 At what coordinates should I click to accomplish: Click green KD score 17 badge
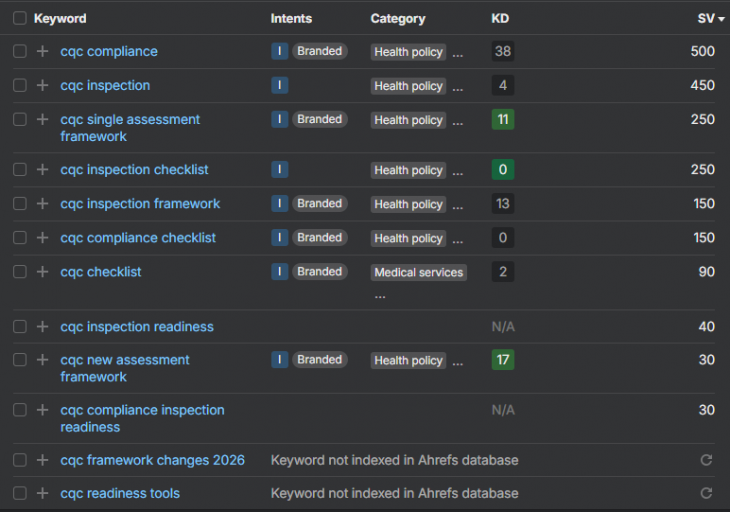(x=503, y=359)
